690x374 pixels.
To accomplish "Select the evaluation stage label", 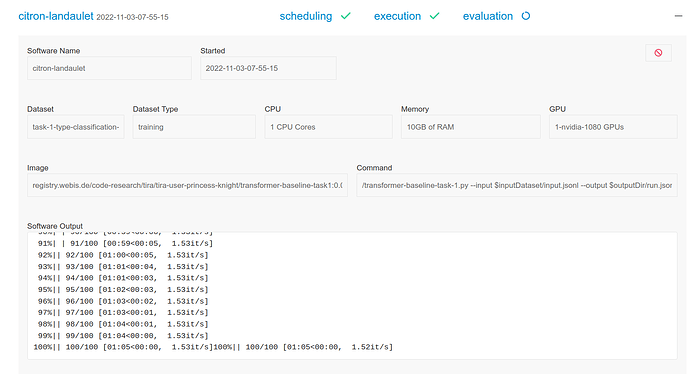I will (488, 16).
